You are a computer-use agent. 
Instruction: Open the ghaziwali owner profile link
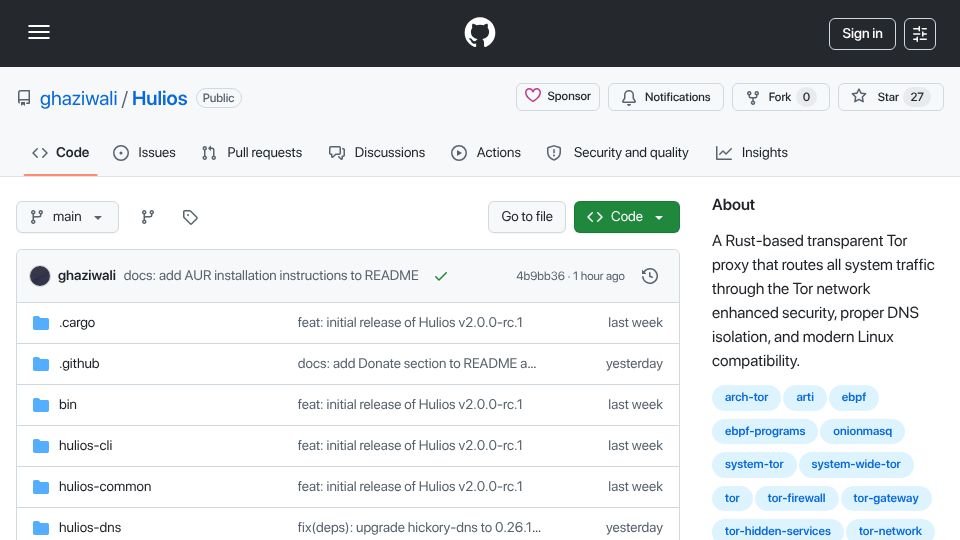78,98
